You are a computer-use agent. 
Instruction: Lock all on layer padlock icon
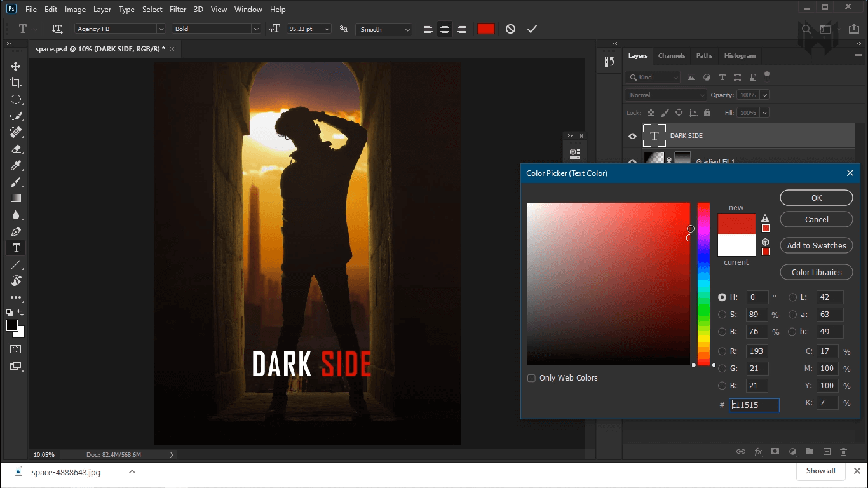(707, 112)
